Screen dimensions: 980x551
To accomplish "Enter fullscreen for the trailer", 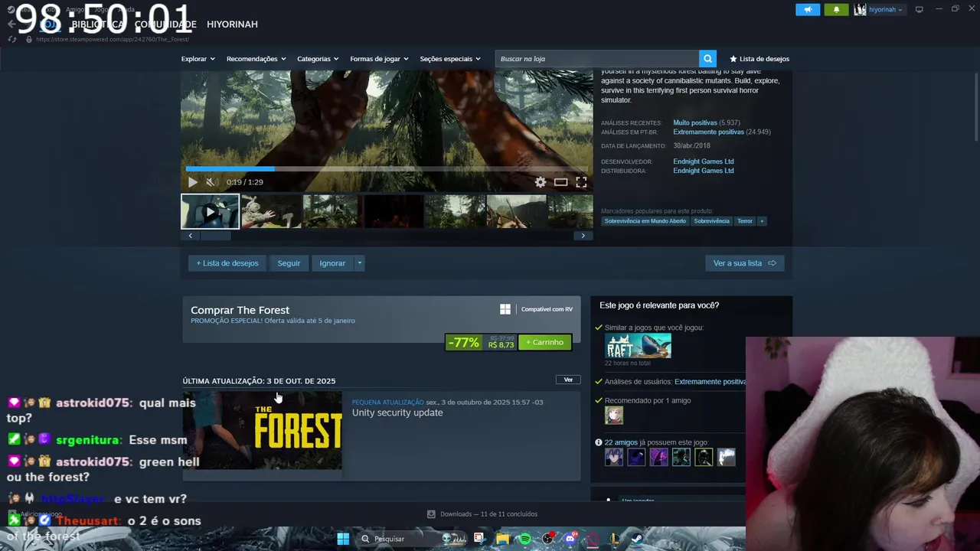I will pos(581,182).
